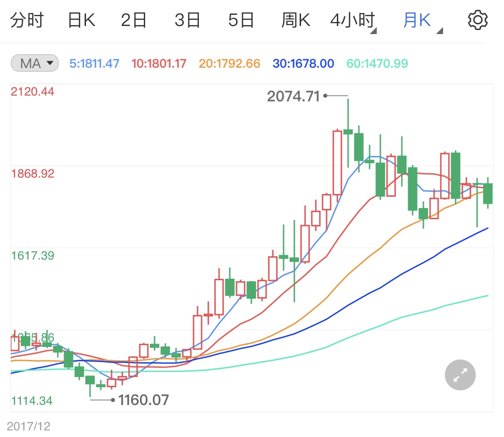Select the 3日 three-day chart view
Screen dimensions: 504x437
187,19
